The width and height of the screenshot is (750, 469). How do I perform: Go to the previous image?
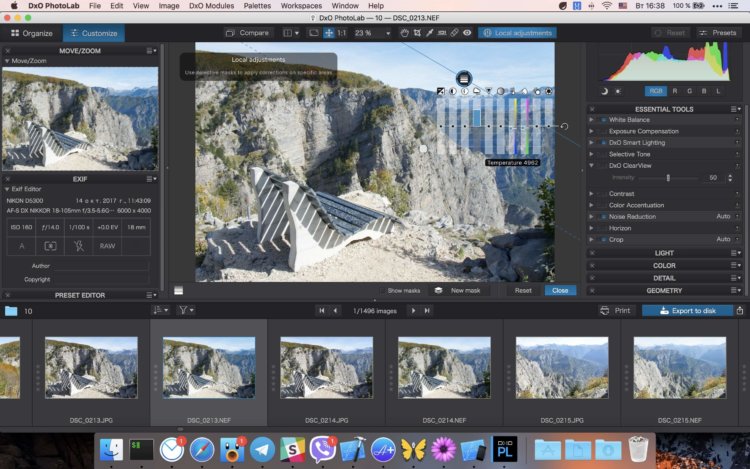coord(335,310)
